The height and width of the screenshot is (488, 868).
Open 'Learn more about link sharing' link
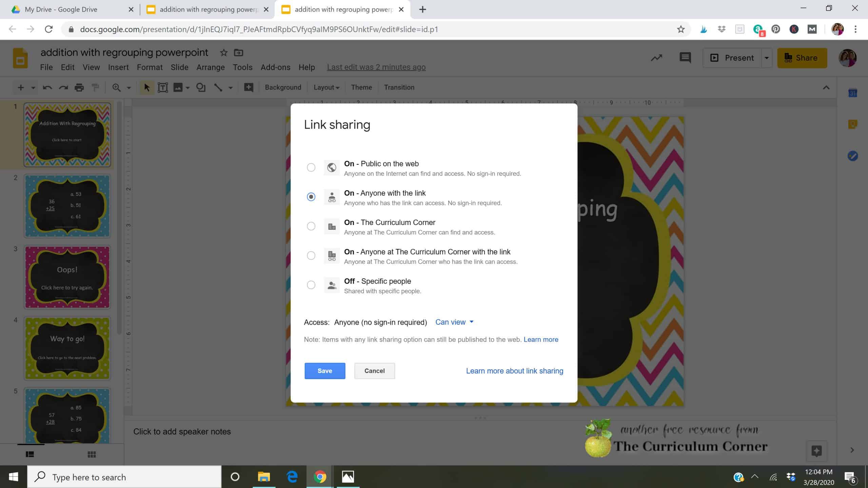[514, 371]
